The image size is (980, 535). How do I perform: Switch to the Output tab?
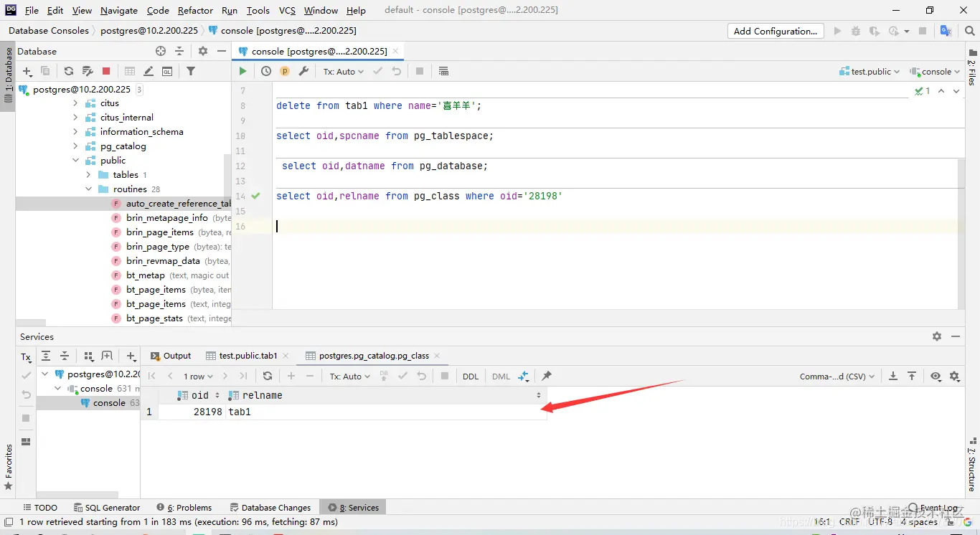[x=171, y=356]
